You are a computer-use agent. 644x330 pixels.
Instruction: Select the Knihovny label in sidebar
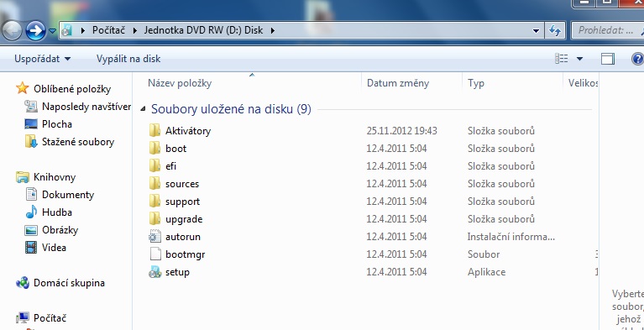[x=55, y=177]
